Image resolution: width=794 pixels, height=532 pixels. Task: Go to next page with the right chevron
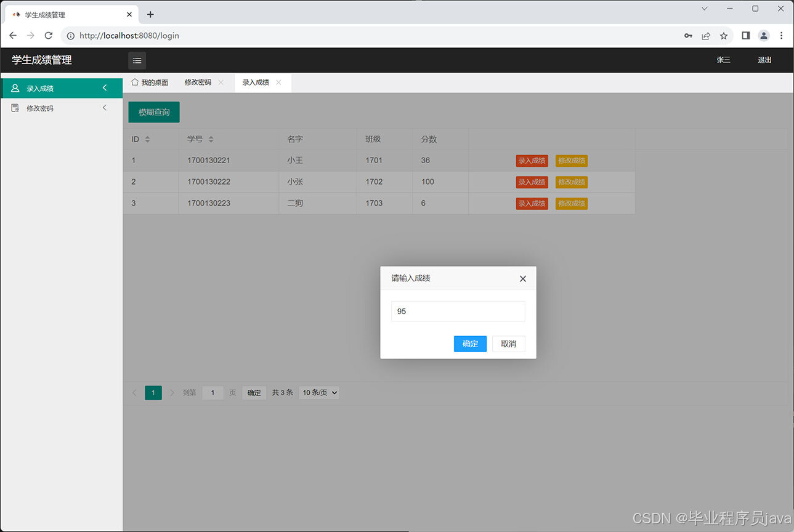pos(172,393)
